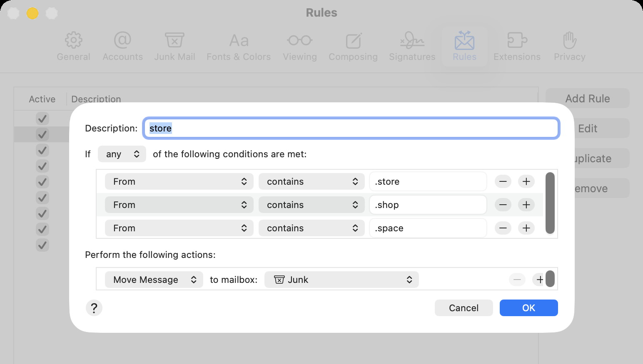This screenshot has width=643, height=364.
Task: Disable the second rule in the Active column
Action: click(x=42, y=134)
